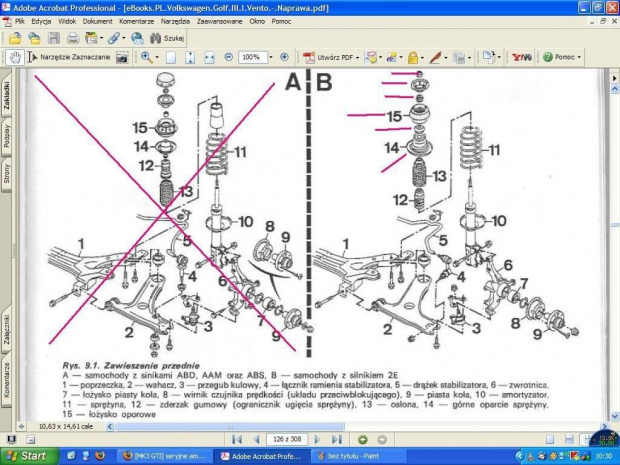This screenshot has width=620, height=465.
Task: Click the pen signature icon
Action: [x=435, y=58]
